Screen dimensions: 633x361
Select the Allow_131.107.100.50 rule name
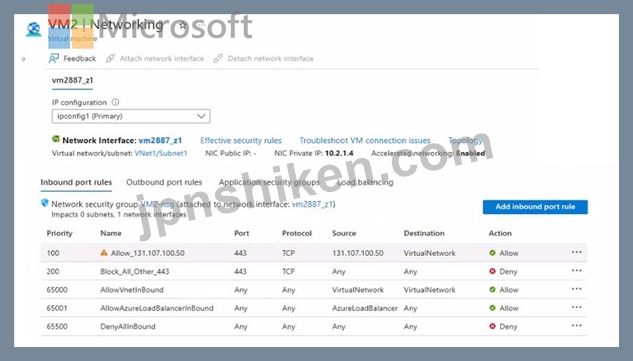[x=148, y=253]
